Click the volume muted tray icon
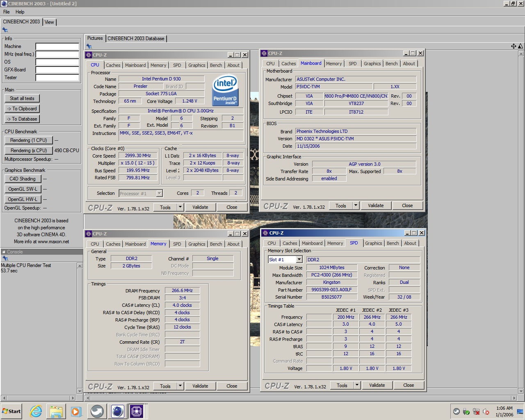The image size is (525, 420). (486, 411)
